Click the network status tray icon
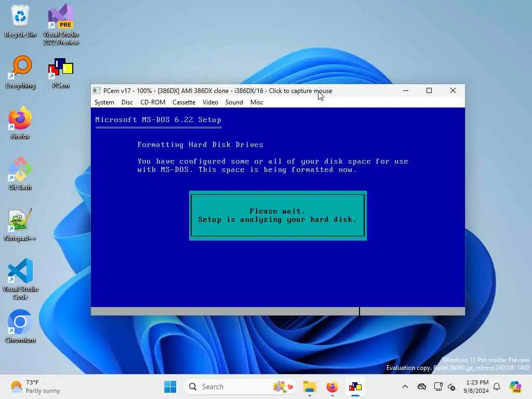The width and height of the screenshot is (532, 399). tap(438, 387)
